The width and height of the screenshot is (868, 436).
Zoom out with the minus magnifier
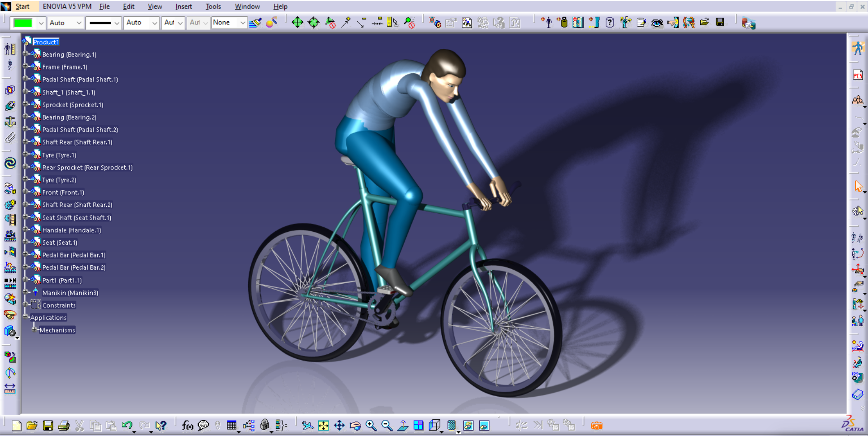[x=387, y=426]
